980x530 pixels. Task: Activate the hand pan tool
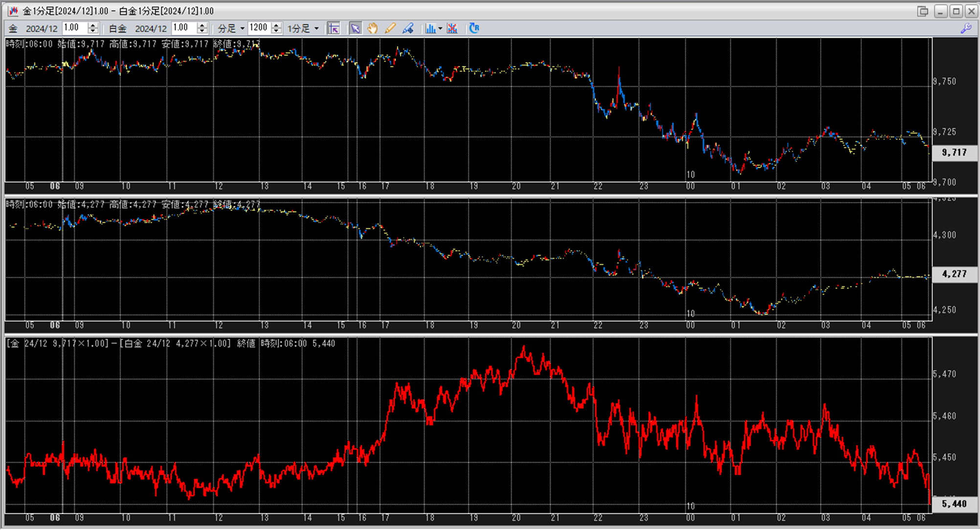(373, 28)
